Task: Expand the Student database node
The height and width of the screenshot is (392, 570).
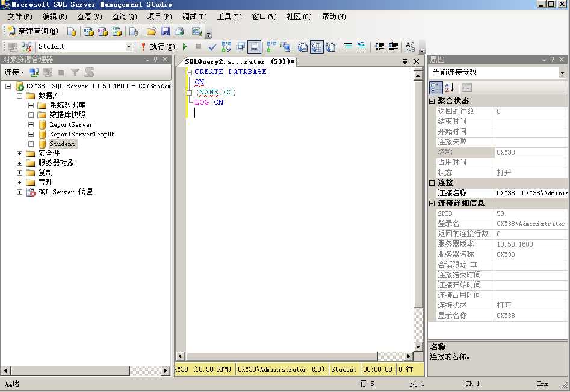Action: 31,144
